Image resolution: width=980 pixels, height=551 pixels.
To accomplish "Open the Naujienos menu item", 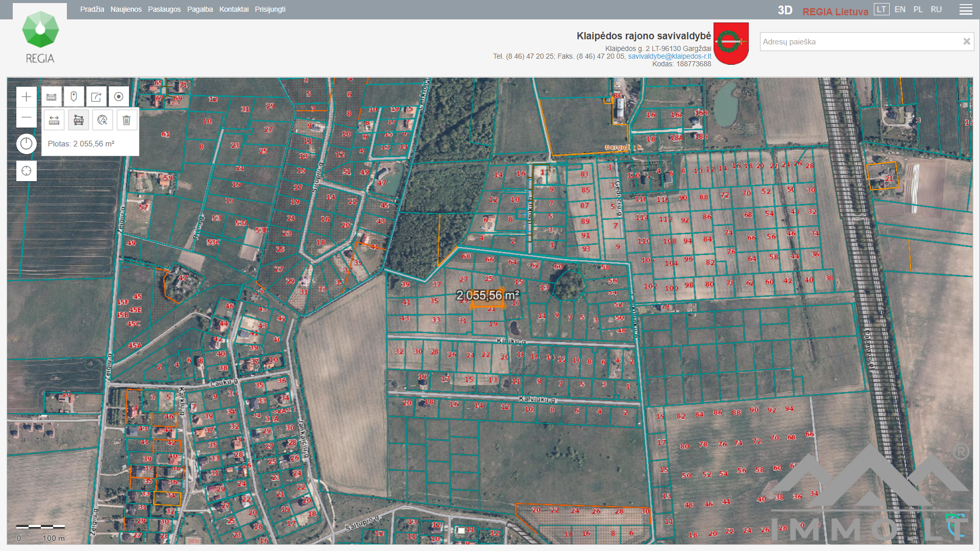I will [126, 9].
